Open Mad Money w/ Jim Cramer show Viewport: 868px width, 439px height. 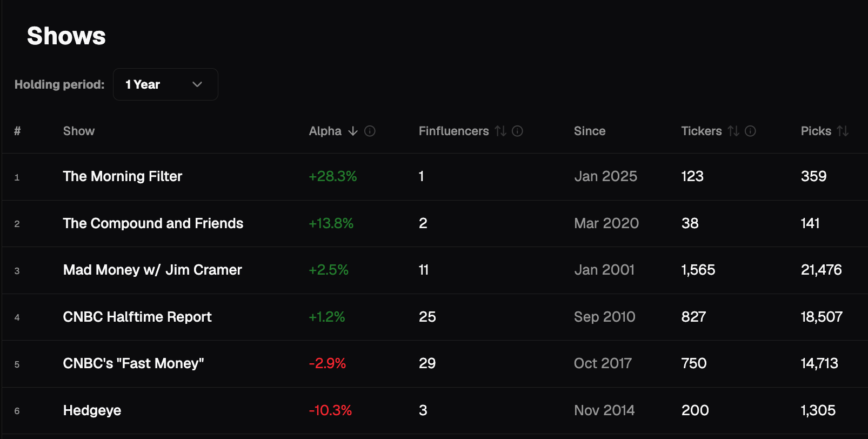pos(152,270)
